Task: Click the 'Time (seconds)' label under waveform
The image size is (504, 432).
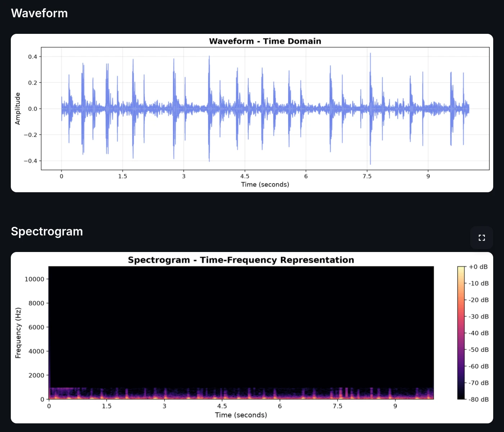Action: tap(265, 184)
